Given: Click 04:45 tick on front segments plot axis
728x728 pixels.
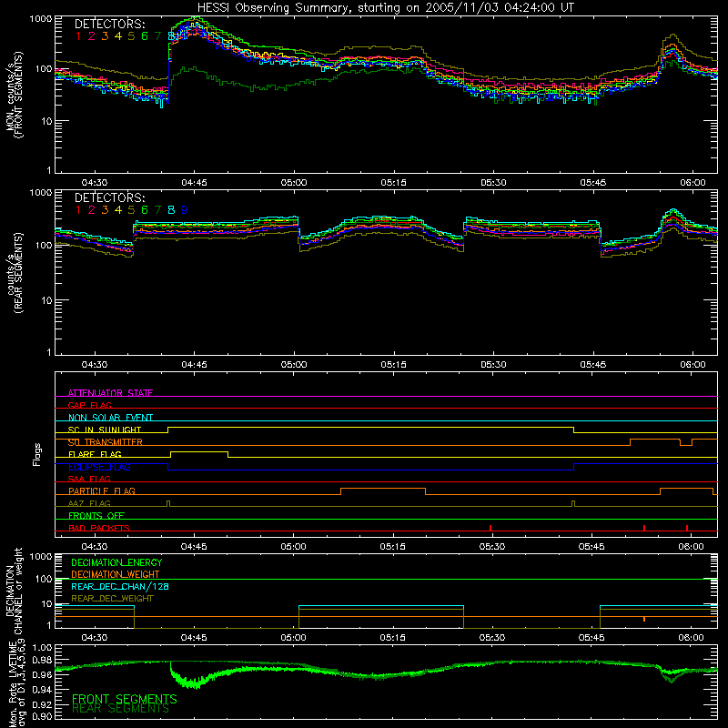Looking at the screenshot, I should click(194, 183).
